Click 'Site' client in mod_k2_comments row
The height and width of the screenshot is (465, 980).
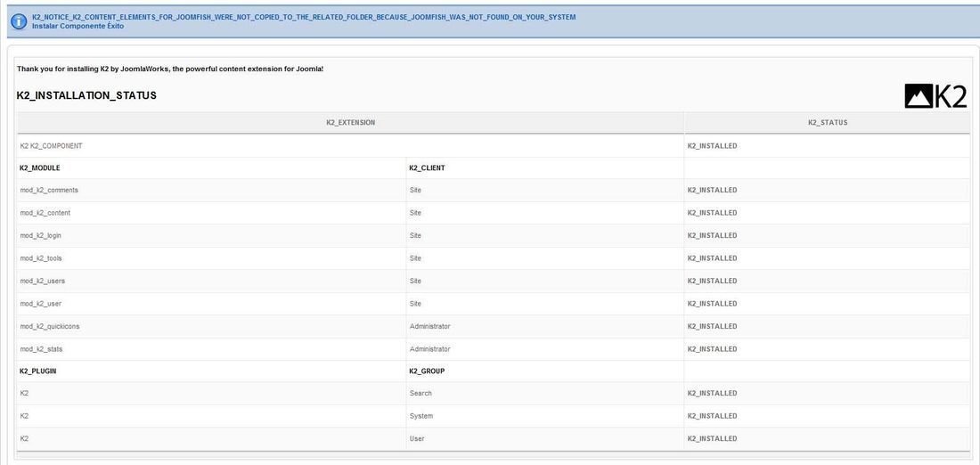tap(416, 190)
